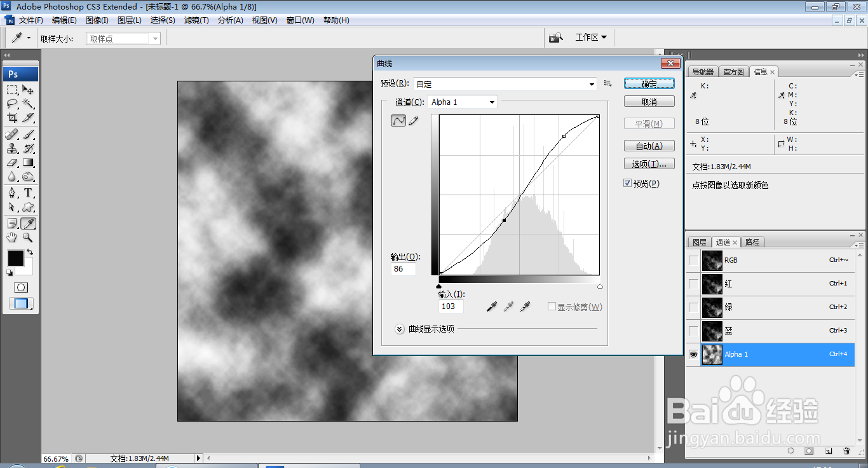This screenshot has width=868, height=468.
Task: Expand Curve Display Options
Action: [x=400, y=329]
